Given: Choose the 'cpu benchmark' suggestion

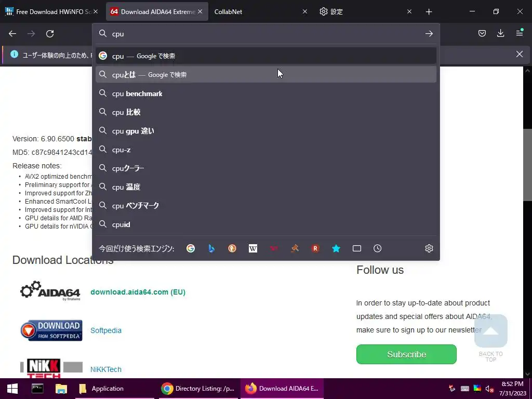Looking at the screenshot, I should [x=266, y=94].
